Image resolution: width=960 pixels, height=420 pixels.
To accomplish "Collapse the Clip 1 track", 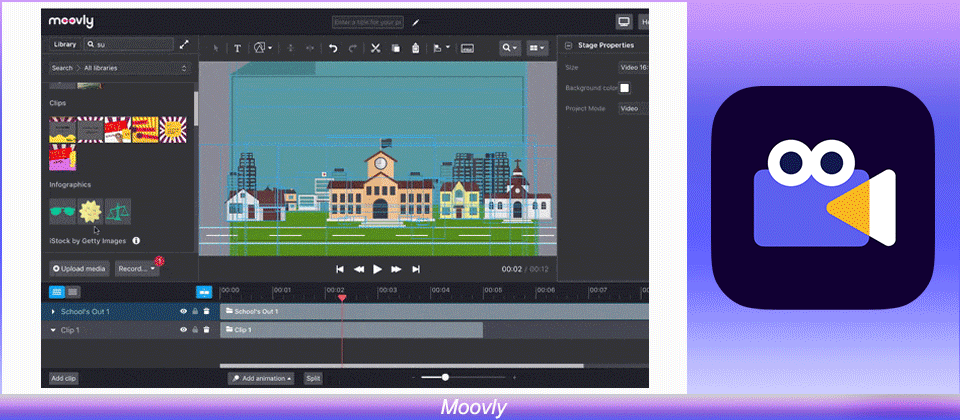I will (53, 330).
